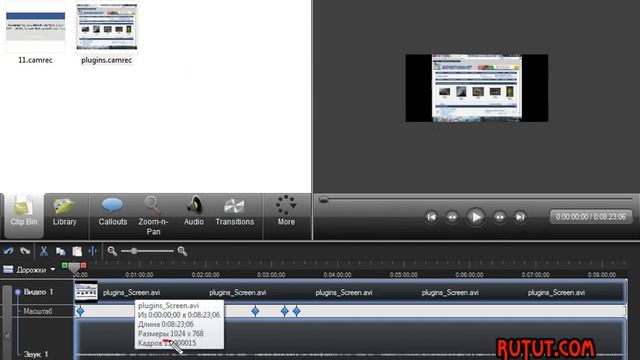
Task: Click the Paste clipboard icon
Action: tap(77, 251)
